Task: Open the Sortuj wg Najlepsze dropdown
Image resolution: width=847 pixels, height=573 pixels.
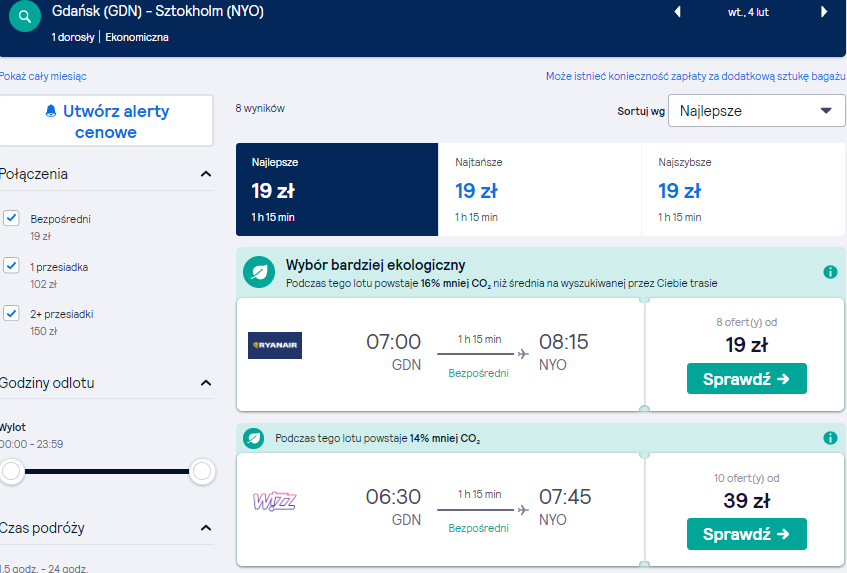Action: click(x=756, y=111)
